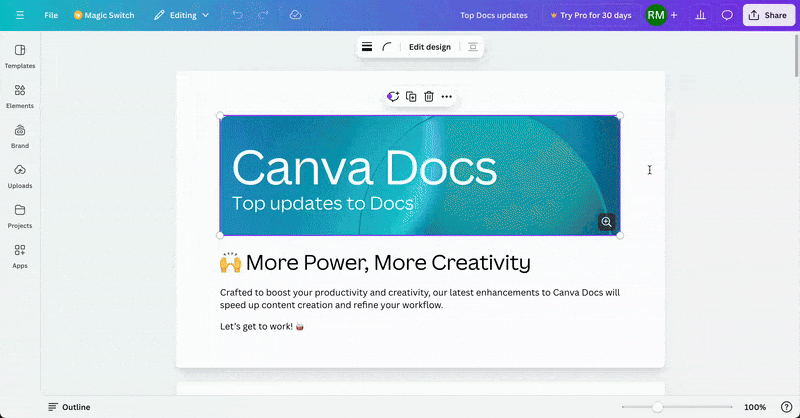The height and width of the screenshot is (418, 800).
Task: Open the Uploads panel
Action: 20,177
